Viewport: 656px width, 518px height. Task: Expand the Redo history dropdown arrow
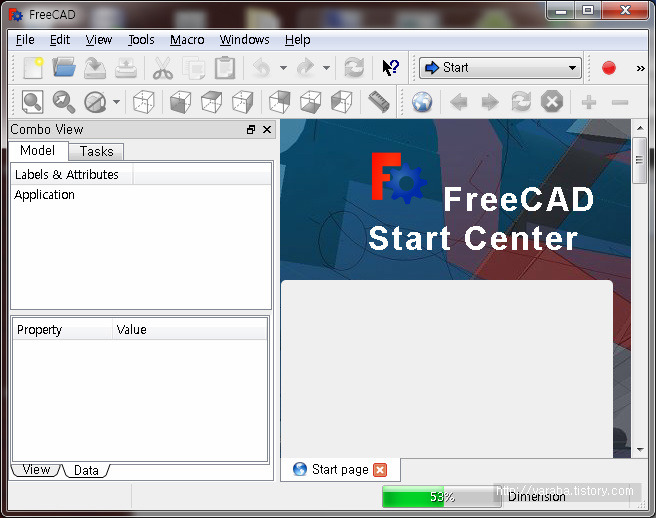tap(326, 68)
